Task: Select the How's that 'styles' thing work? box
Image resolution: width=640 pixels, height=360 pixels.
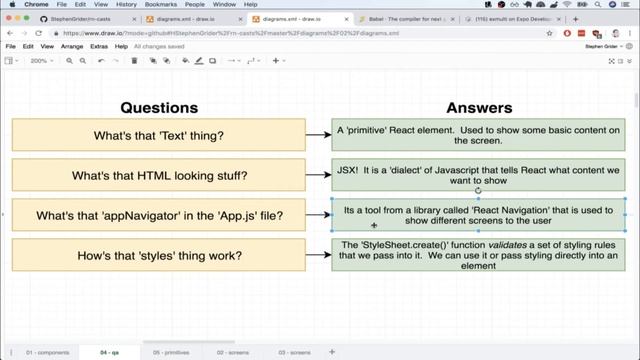Action: 159,255
